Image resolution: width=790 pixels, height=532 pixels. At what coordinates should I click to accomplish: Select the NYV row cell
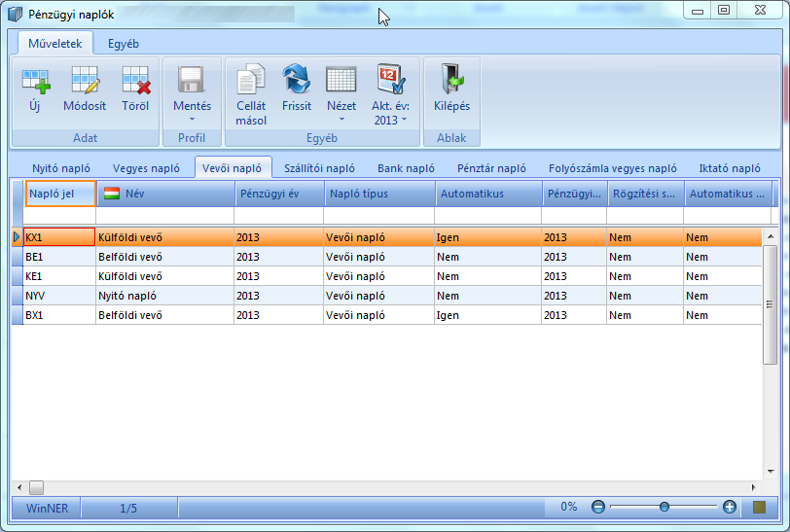coord(59,296)
